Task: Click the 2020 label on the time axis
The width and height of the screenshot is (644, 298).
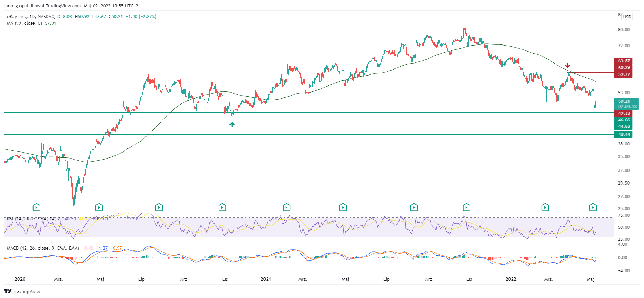Action: (x=20, y=279)
